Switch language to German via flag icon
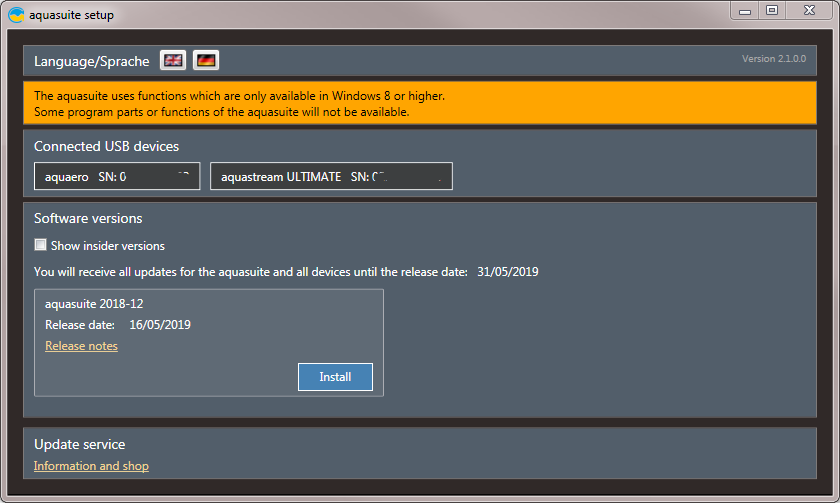 [206, 61]
